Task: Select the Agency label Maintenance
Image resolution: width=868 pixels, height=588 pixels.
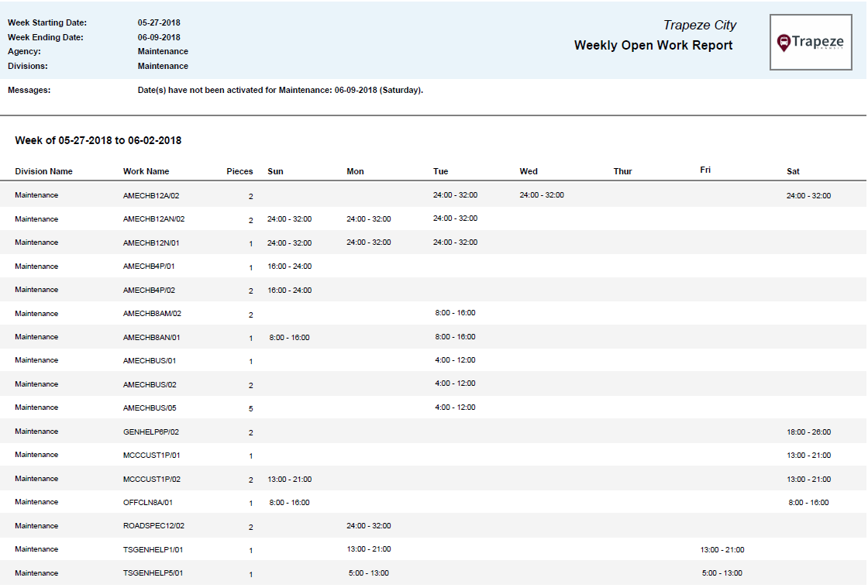Action: (x=163, y=51)
